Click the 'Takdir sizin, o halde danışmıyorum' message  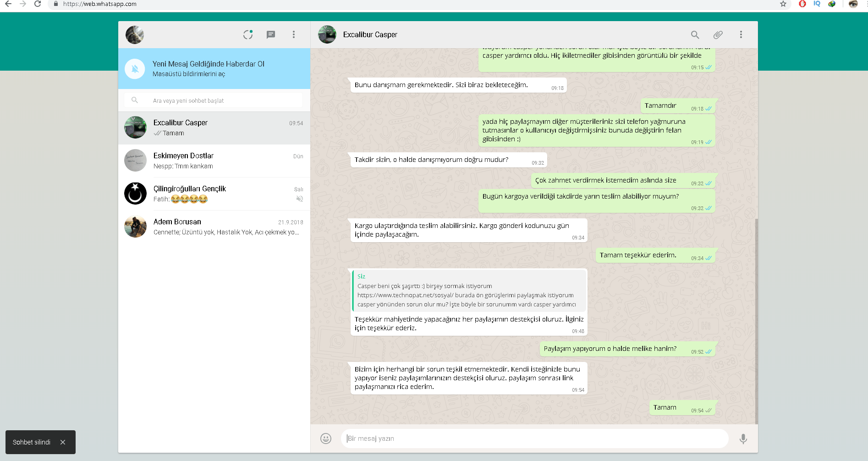coord(448,160)
